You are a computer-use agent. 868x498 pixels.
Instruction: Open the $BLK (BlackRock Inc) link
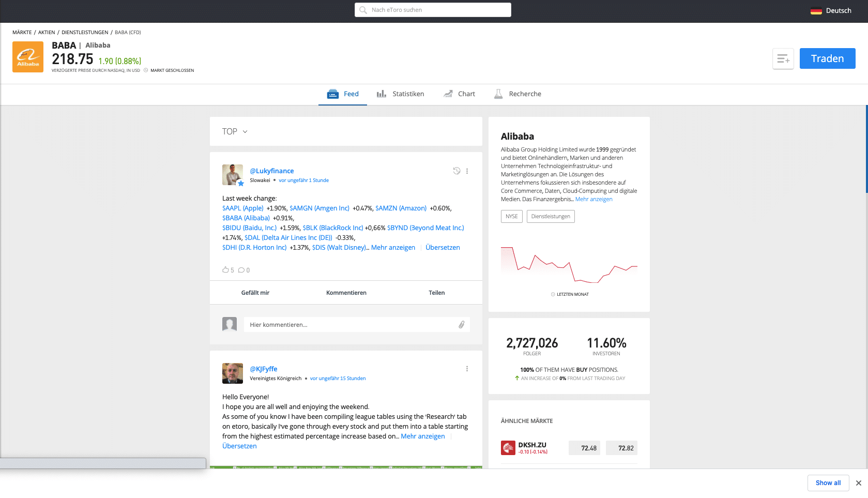coord(333,228)
